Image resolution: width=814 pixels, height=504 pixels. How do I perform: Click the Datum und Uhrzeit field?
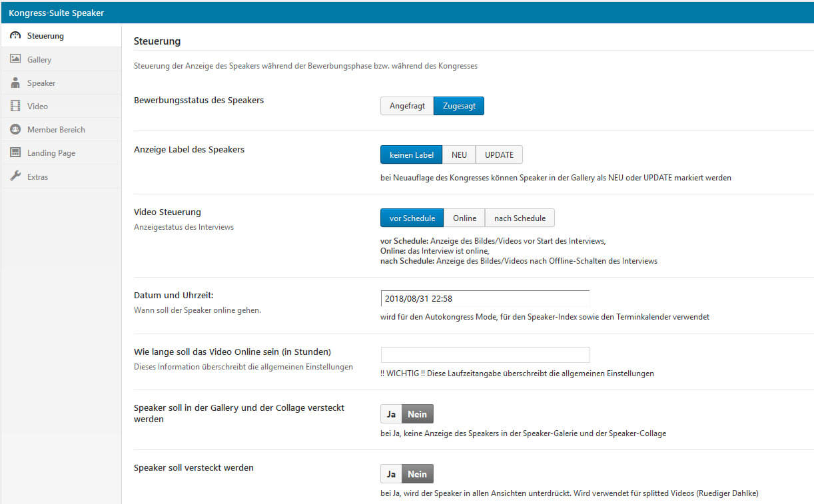(x=485, y=299)
